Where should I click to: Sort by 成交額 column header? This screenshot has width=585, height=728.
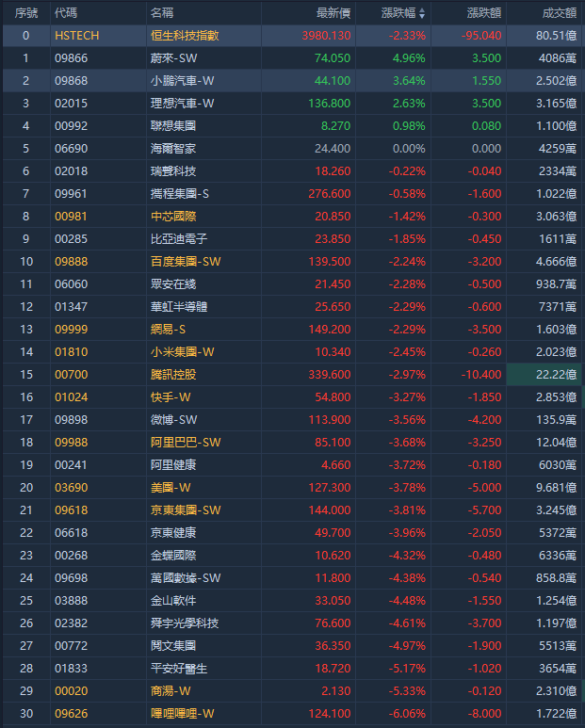click(x=560, y=13)
